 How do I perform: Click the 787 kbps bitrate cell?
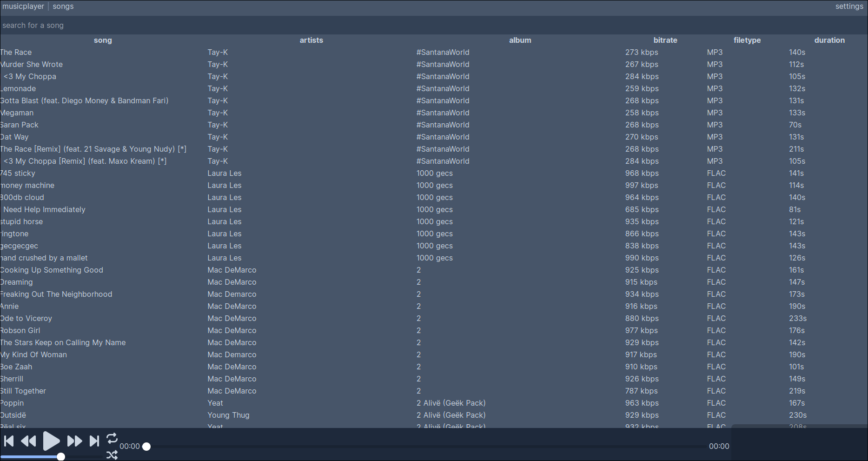click(x=642, y=391)
